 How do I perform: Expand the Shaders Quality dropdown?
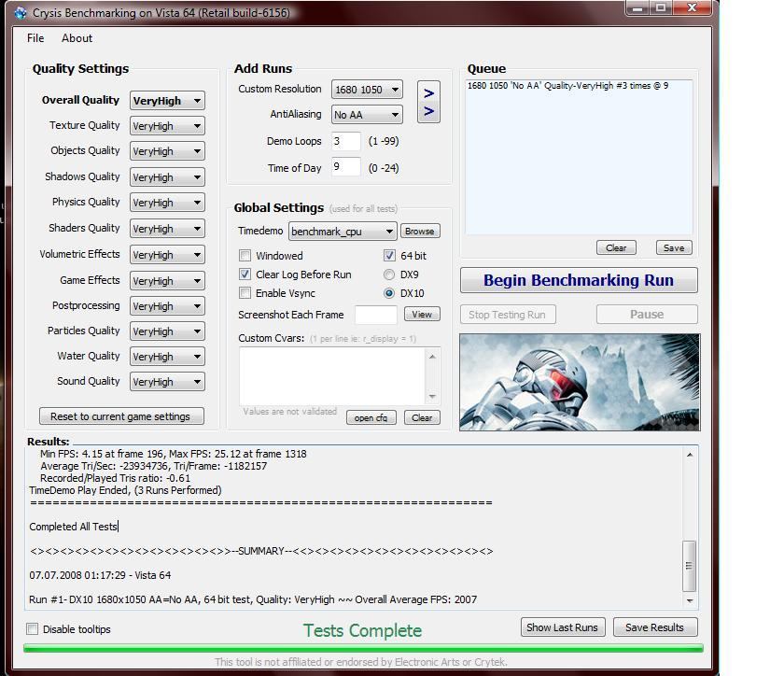click(167, 229)
